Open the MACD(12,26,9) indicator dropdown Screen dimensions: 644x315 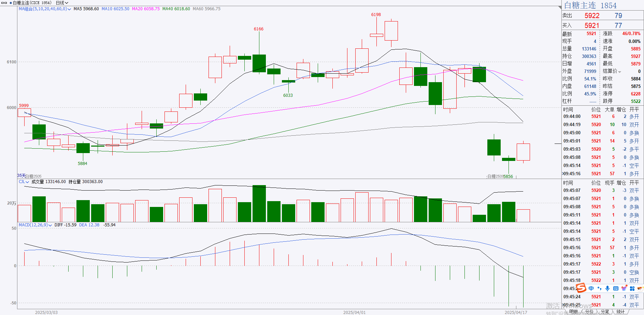[35, 225]
